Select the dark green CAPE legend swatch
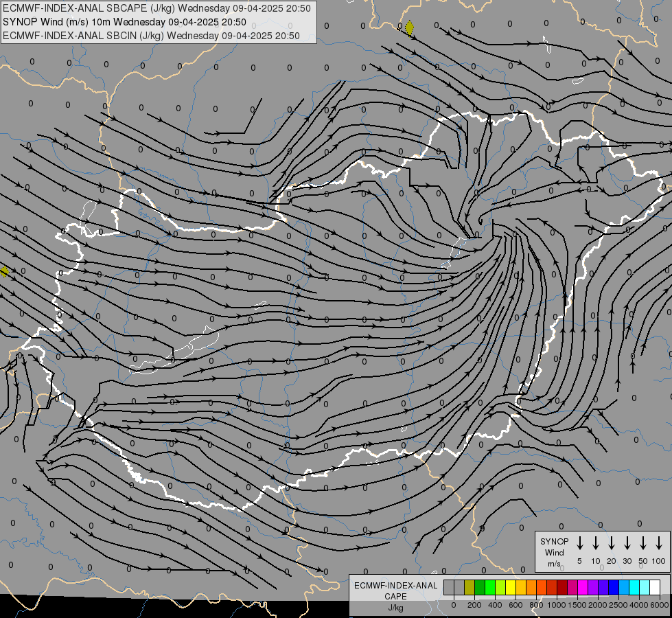Image resolution: width=672 pixels, height=618 pixels. (x=480, y=587)
